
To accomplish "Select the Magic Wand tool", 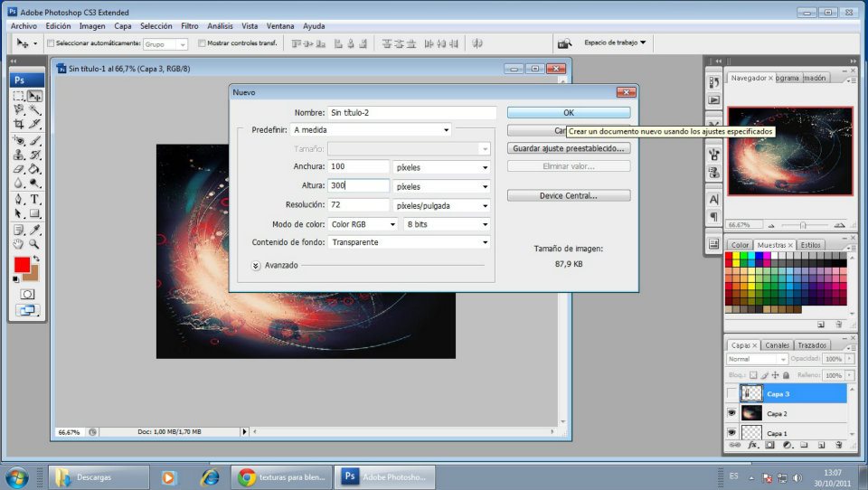I will click(x=34, y=109).
